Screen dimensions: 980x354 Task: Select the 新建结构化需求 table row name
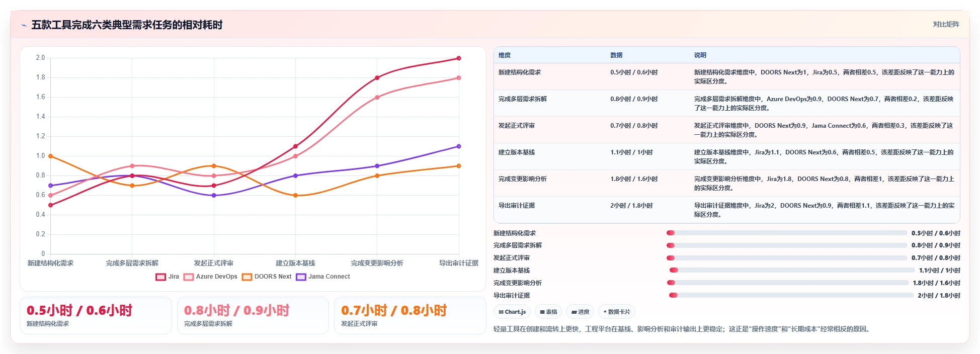tap(520, 72)
